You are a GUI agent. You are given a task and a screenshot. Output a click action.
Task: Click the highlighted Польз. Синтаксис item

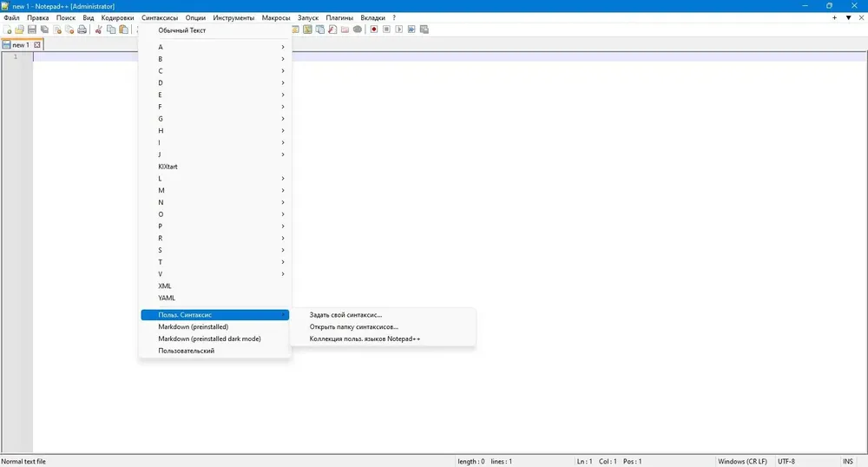[x=214, y=315]
